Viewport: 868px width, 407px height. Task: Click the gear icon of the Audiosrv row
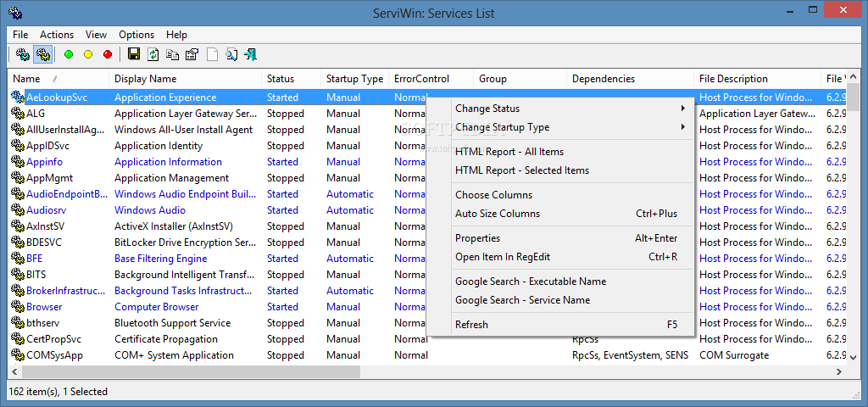click(18, 210)
